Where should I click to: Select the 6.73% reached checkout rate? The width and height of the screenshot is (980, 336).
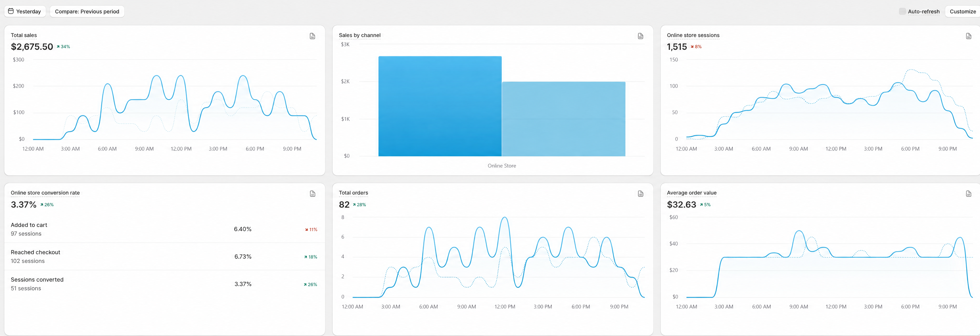pyautogui.click(x=243, y=257)
